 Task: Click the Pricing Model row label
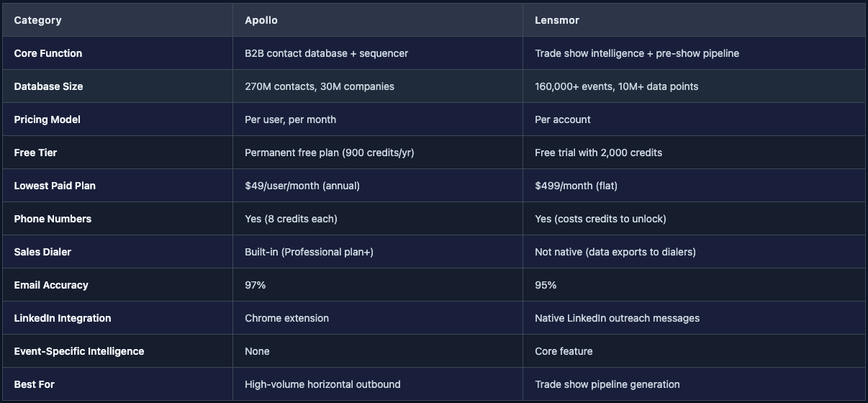[47, 119]
